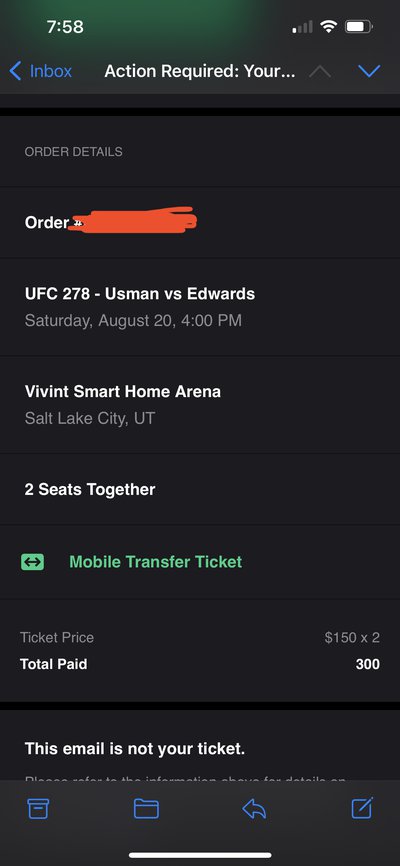
Task: Tap the Vivint Smart Home Arena venue
Action: coord(123,392)
